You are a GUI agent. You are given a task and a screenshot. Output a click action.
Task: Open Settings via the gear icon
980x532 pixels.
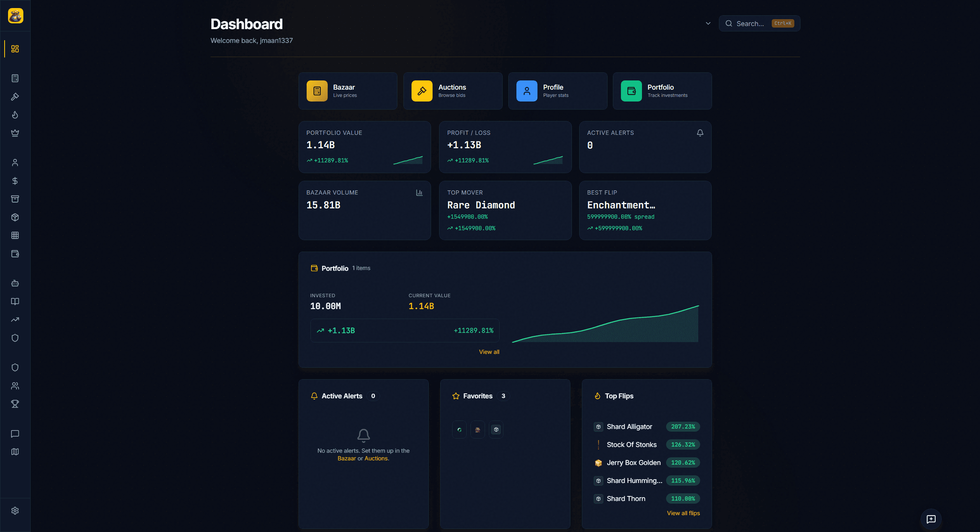(15, 511)
